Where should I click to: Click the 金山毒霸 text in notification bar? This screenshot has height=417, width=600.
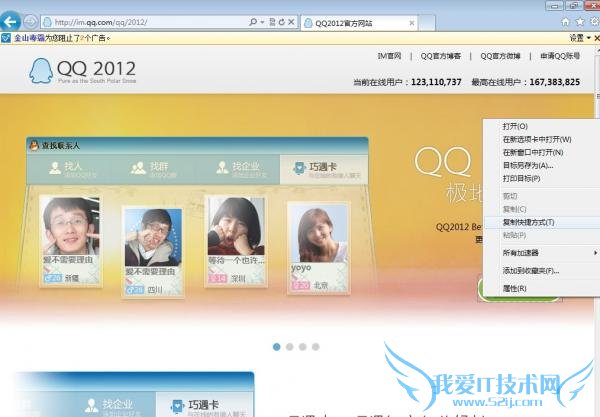29,38
